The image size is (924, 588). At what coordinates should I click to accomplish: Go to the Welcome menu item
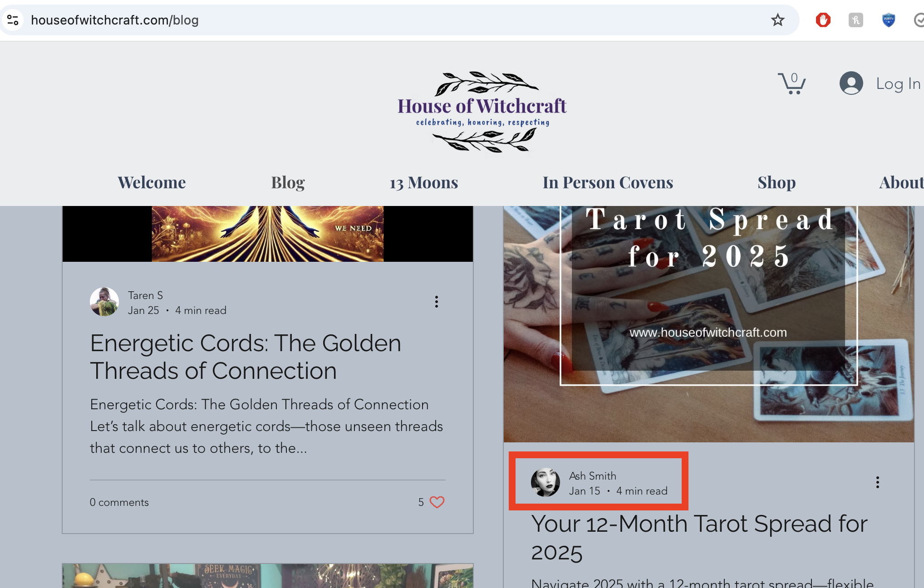152,182
